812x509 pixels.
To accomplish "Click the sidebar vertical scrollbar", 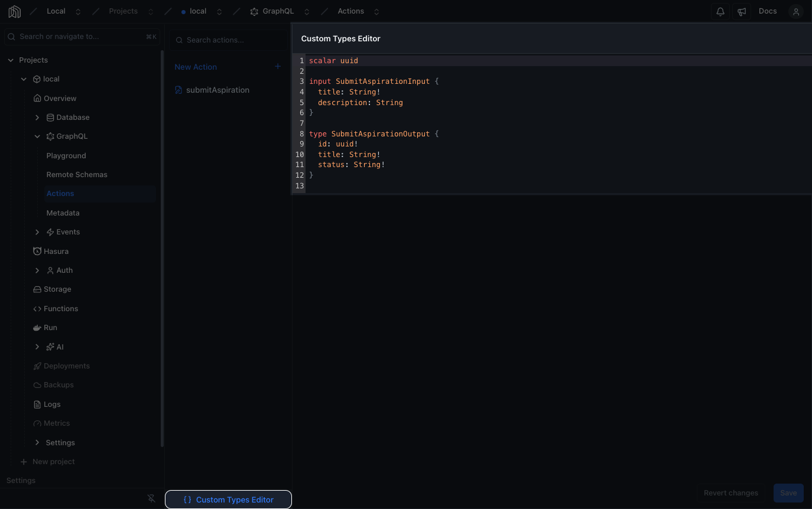I will point(163,248).
